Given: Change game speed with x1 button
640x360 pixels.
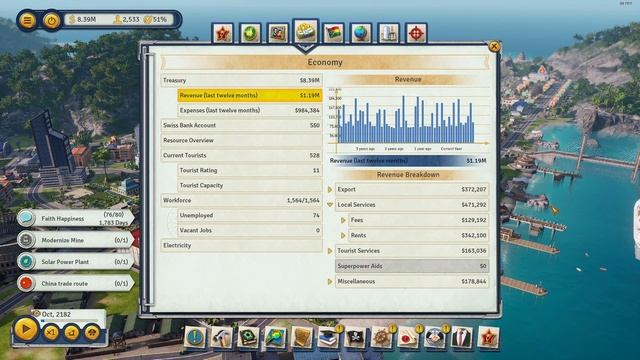Looking at the screenshot, I should click(x=51, y=333).
